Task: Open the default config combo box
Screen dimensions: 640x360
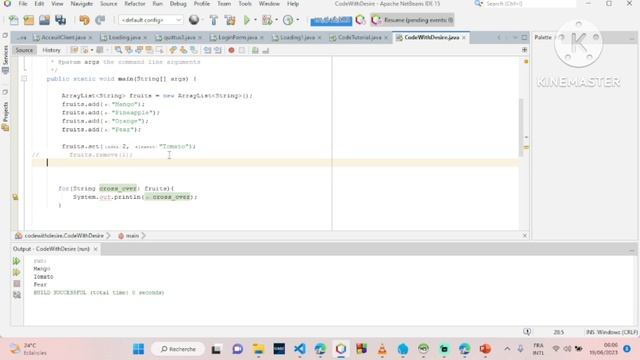Action: click(150, 20)
